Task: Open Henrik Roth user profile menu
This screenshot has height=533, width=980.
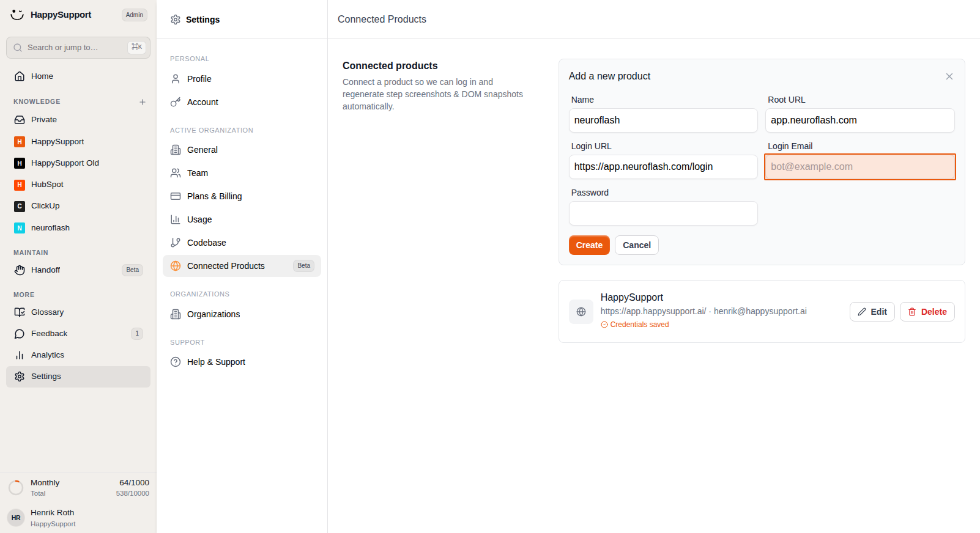Action: pyautogui.click(x=78, y=518)
